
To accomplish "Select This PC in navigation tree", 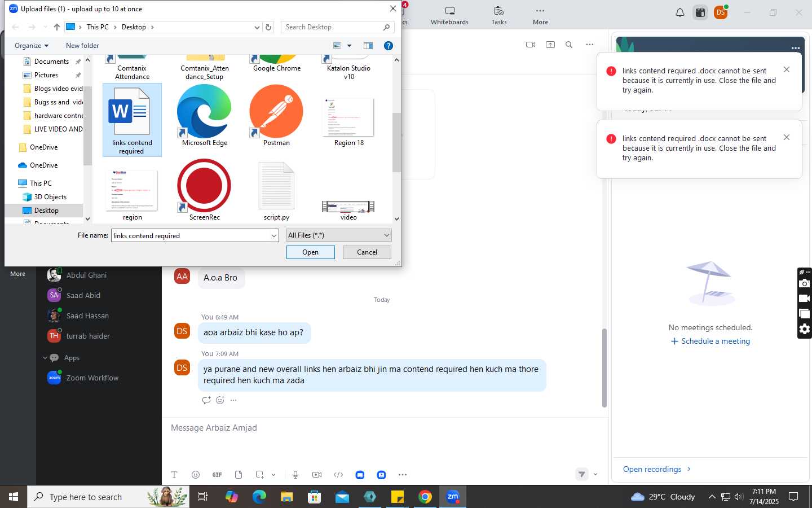I will tap(41, 183).
